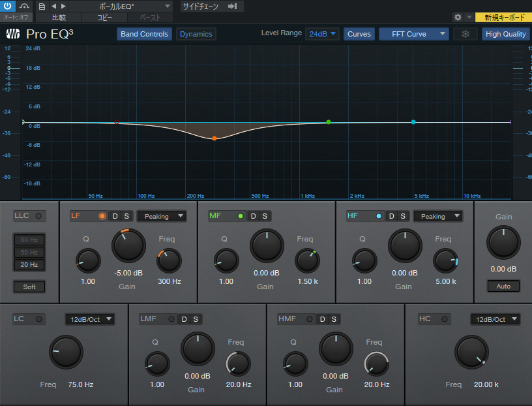The image size is (532, 406).
Task: Disable the HF band enable indicator
Action: [379, 216]
